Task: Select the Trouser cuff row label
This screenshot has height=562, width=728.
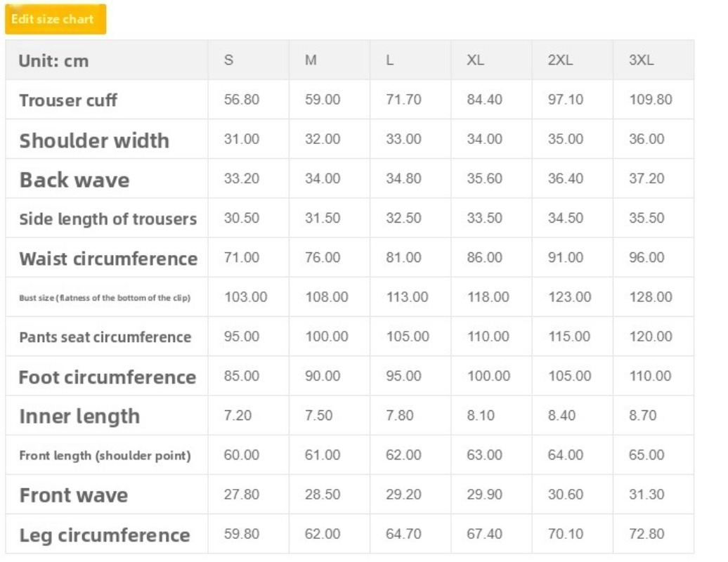Action: click(x=68, y=100)
